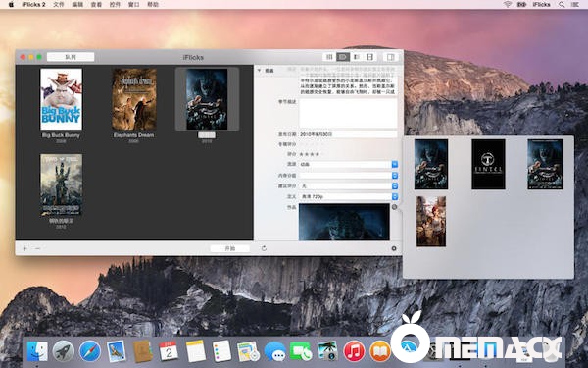Viewport: 588px width, 368px height.
Task: Click the minus icon to remove a video
Action: point(37,248)
